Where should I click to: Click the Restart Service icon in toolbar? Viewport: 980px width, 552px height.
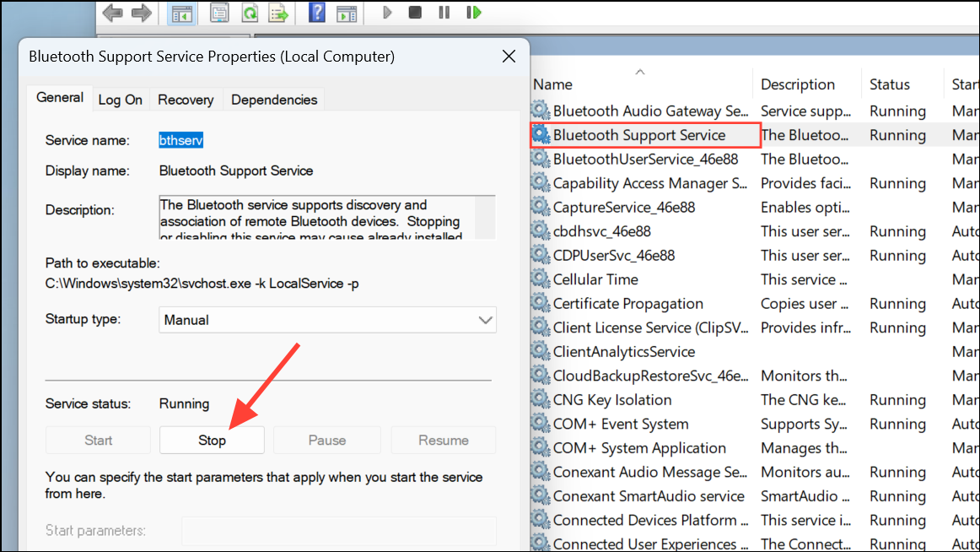pos(474,13)
